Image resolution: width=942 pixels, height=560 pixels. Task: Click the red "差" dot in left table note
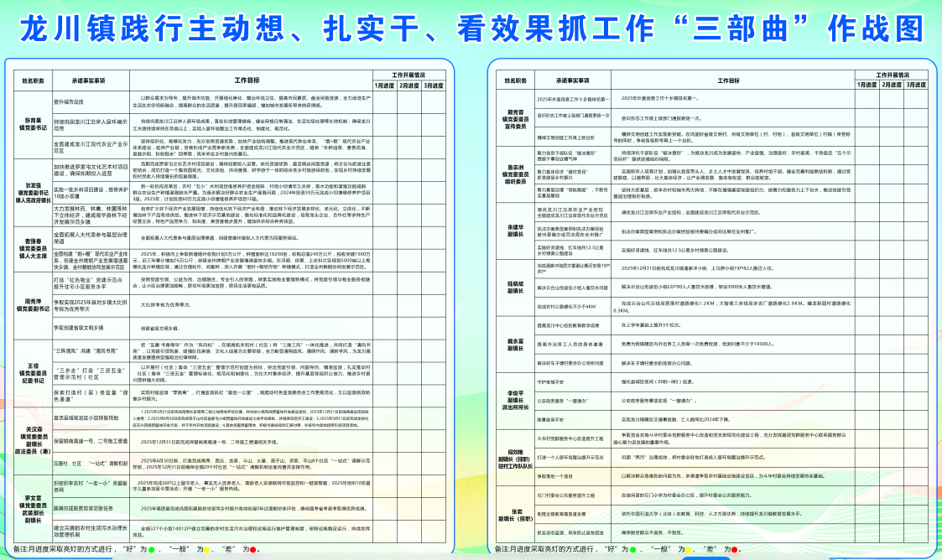252,550
